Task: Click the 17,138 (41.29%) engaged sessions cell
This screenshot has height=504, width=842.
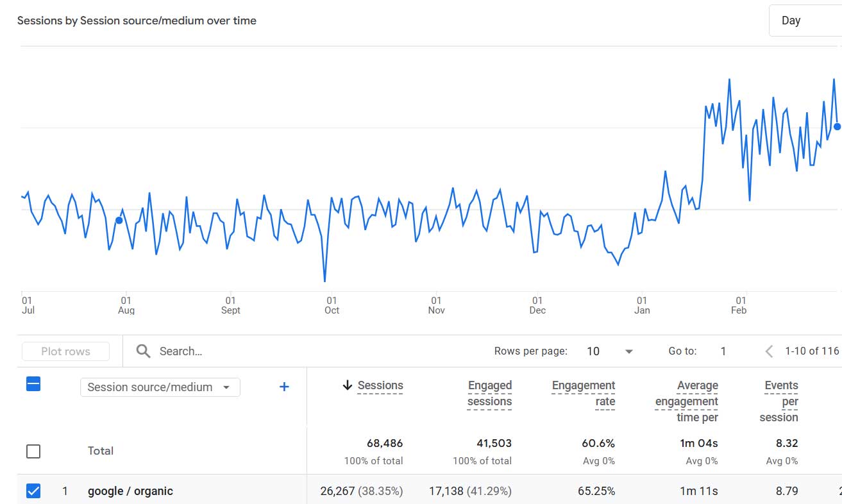Action: (x=470, y=491)
